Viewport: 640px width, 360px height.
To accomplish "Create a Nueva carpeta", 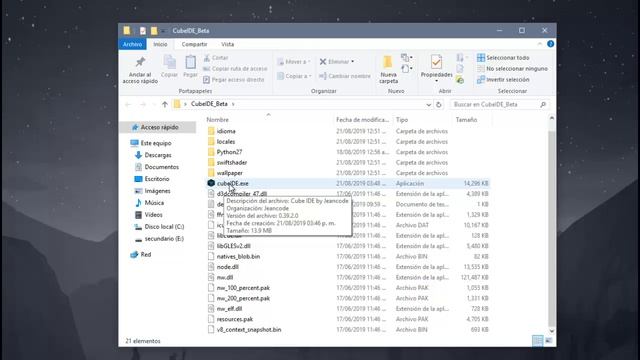I will (x=388, y=69).
